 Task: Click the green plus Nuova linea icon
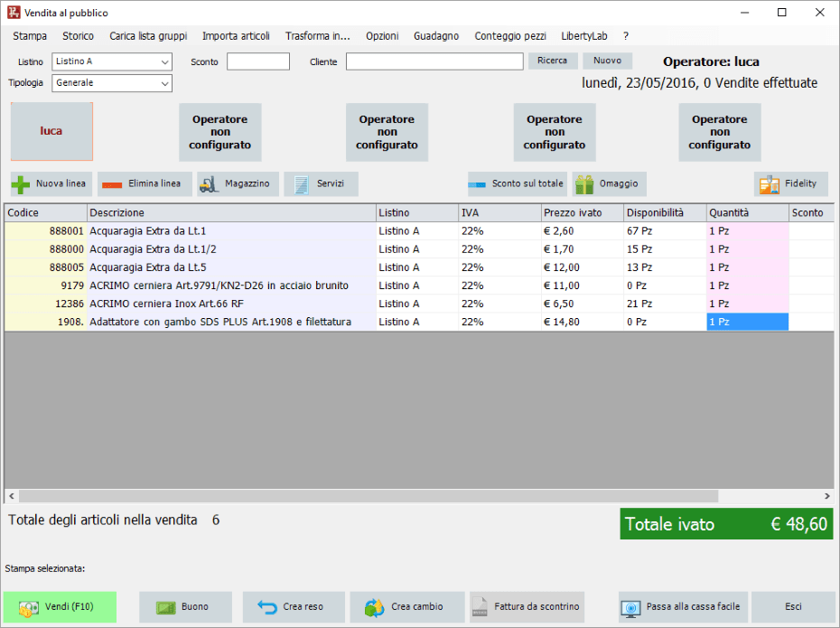tap(21, 184)
